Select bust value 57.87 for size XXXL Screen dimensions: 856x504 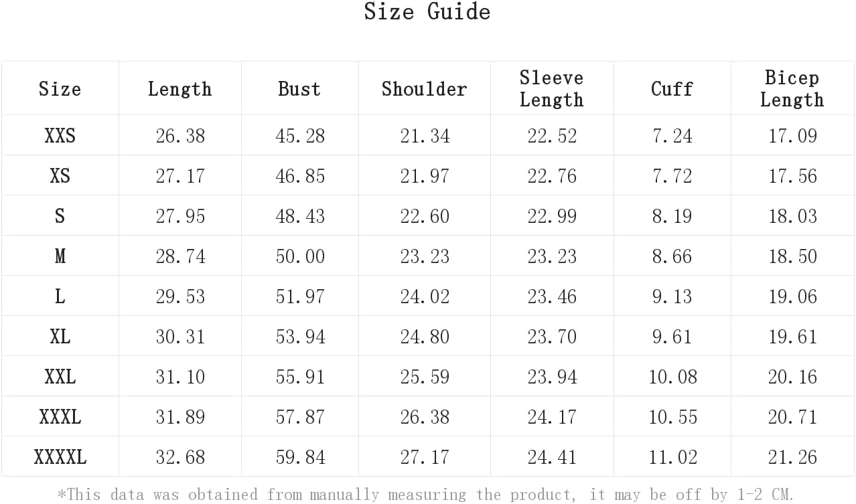point(300,417)
